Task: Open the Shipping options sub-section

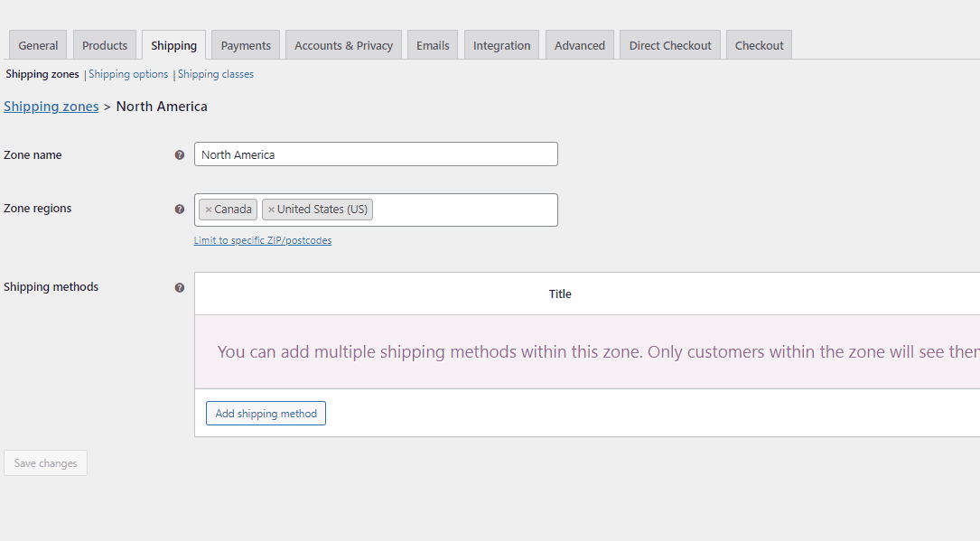Action: pyautogui.click(x=128, y=74)
